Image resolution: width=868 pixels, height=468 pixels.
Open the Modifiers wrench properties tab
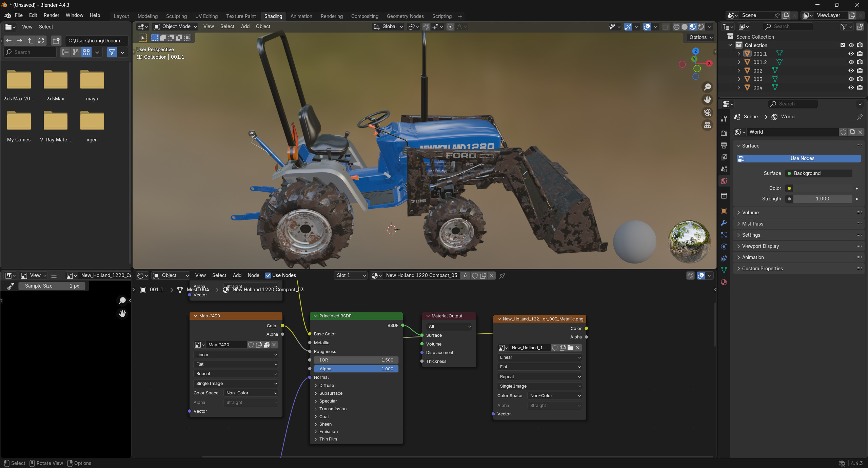[724, 223]
